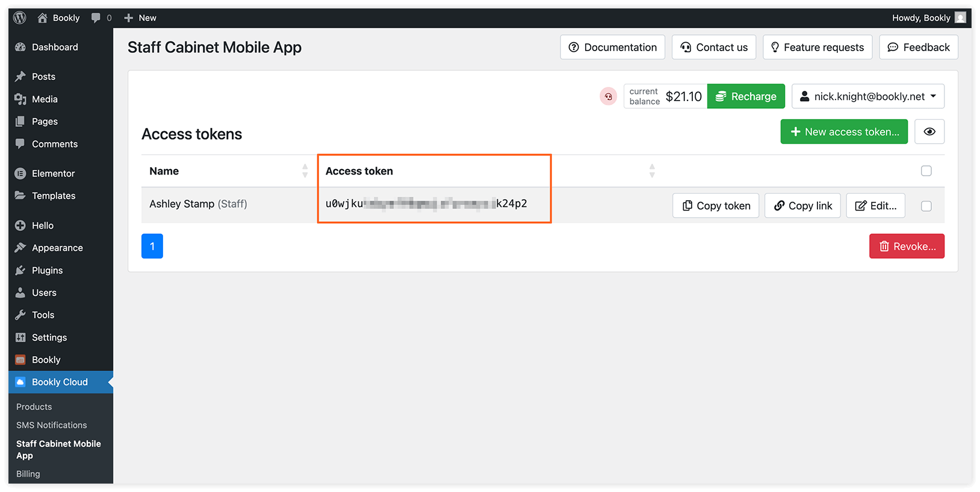This screenshot has width=980, height=492.
Task: Click the Tools wrench icon
Action: pos(20,315)
